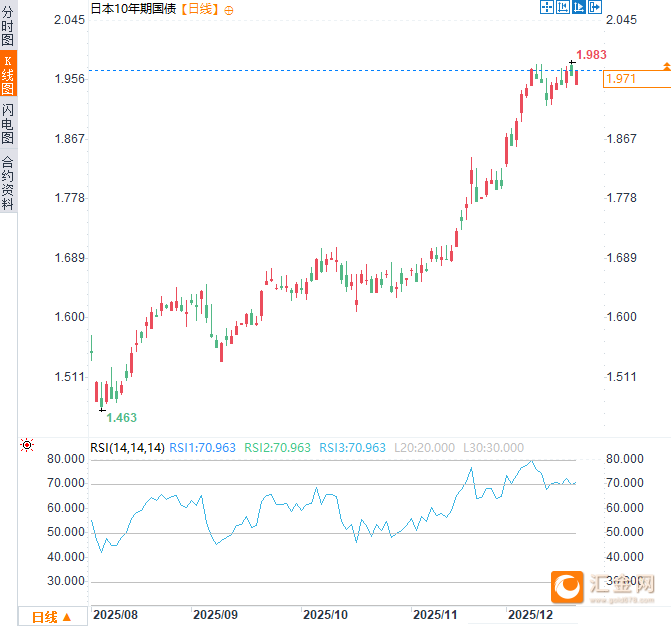Click the orange price alert arrow on right axis
This screenshot has height=626, width=671.
(666, 66)
